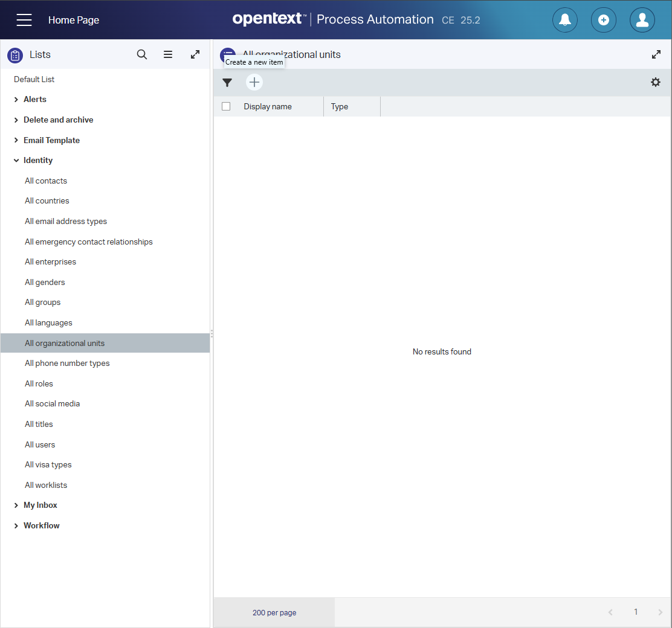Maximize the Lists panel
Screen dimensions: 672x628
coord(195,54)
